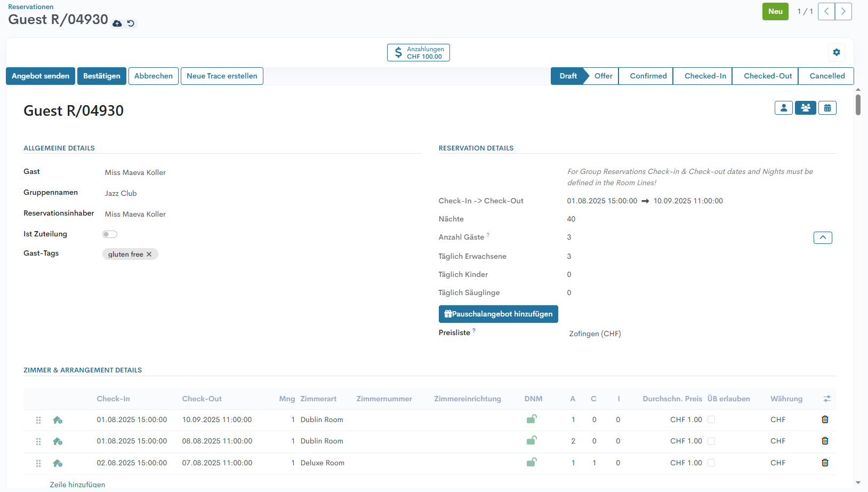Set status to Checked-In
This screenshot has width=868, height=492.
(x=705, y=76)
